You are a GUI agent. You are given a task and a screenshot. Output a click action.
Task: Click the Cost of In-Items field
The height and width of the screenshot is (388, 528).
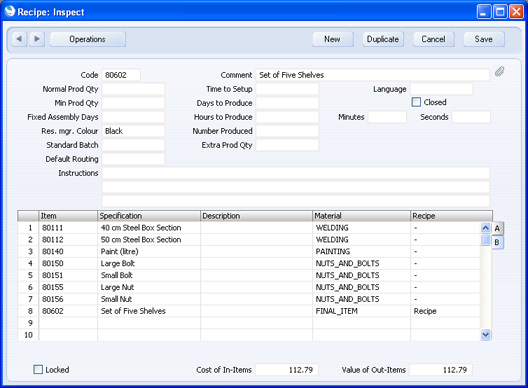287,370
